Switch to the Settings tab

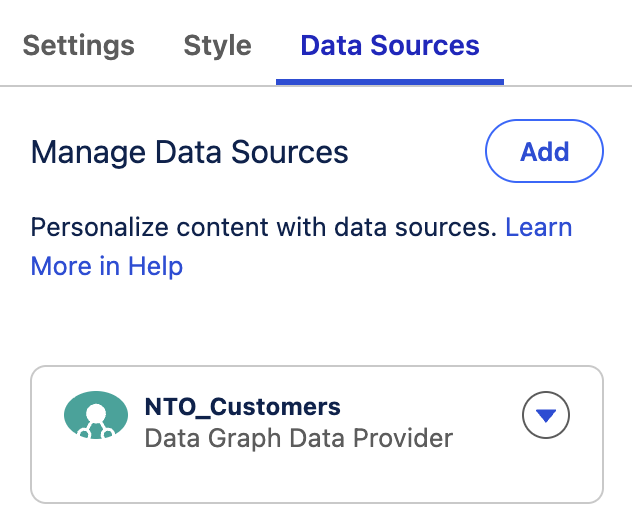[x=78, y=46]
